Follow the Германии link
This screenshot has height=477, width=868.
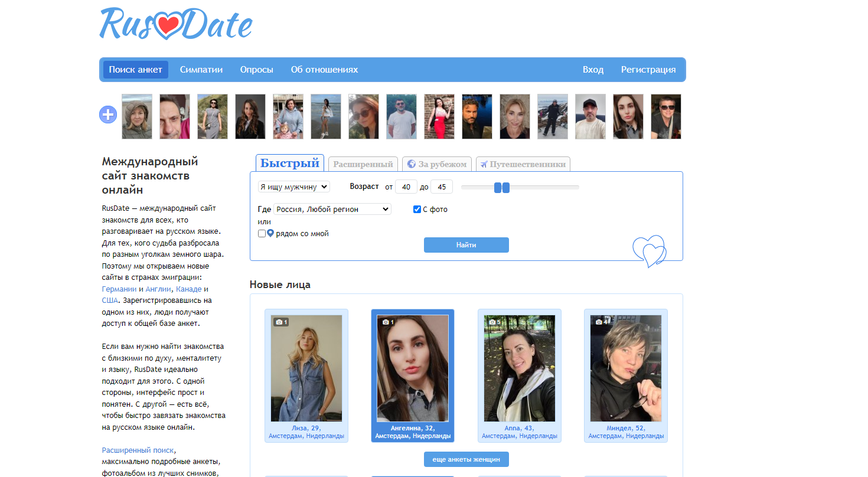pos(119,289)
